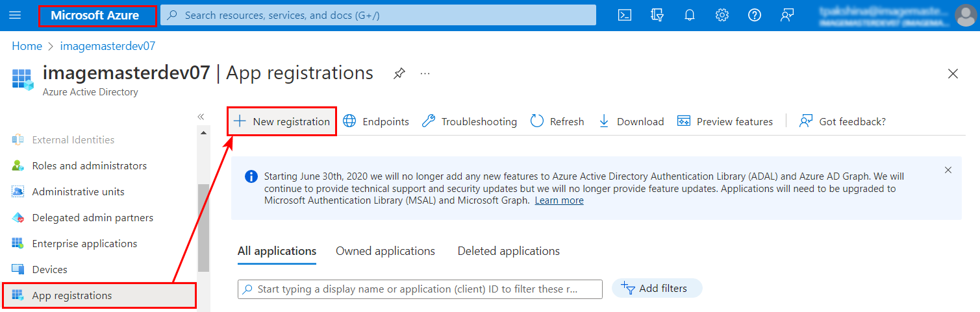Viewport: 980px width, 312px height.
Task: Select App registrations in the sidebar
Action: (99, 295)
